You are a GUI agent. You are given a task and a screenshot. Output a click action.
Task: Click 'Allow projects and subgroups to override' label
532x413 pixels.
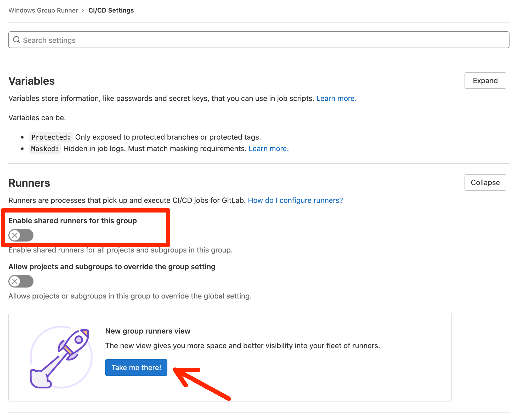coord(112,267)
